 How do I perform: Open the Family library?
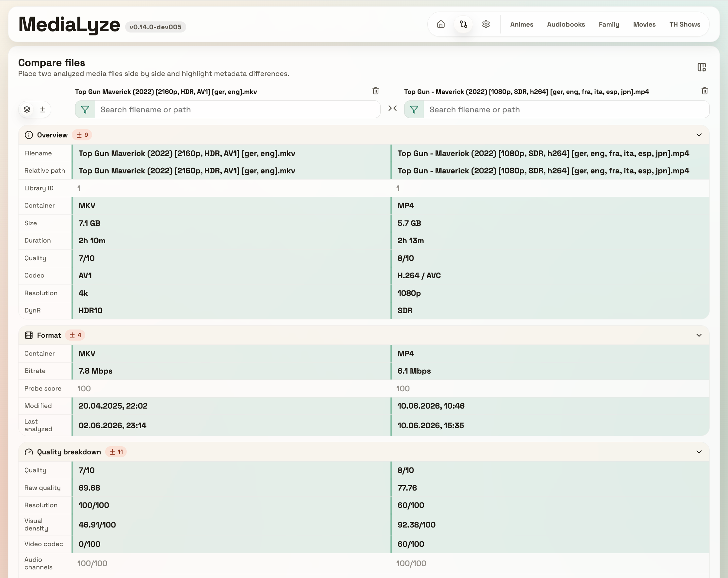tap(609, 24)
